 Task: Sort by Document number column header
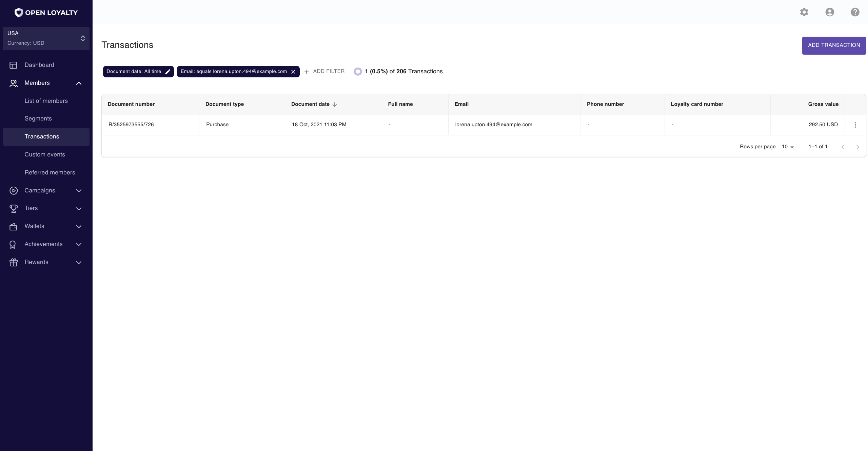coord(131,104)
